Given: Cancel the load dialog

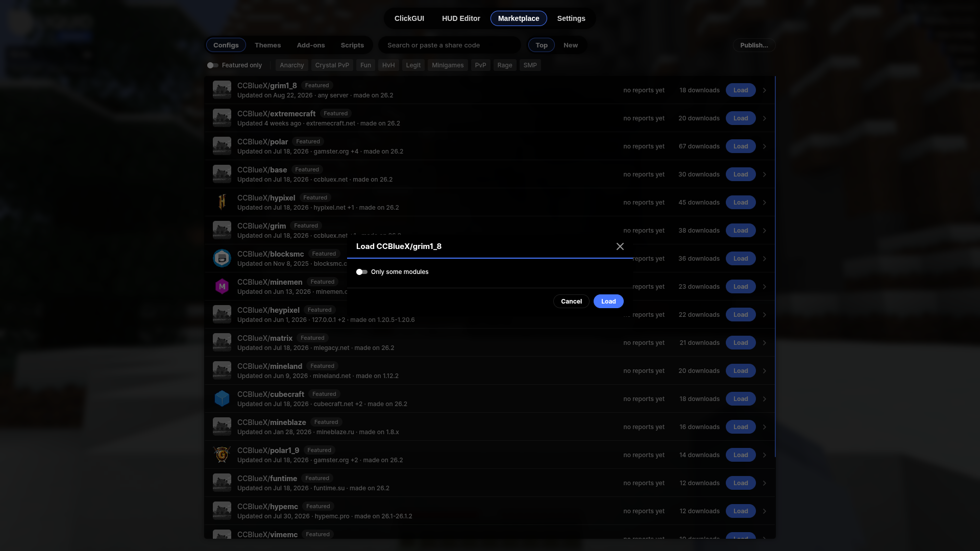Looking at the screenshot, I should (x=571, y=302).
